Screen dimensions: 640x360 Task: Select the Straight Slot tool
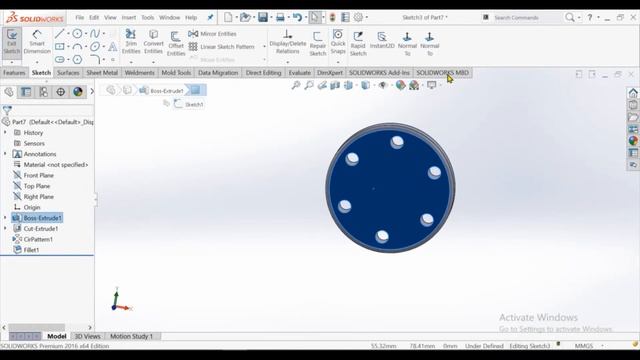[x=60, y=60]
